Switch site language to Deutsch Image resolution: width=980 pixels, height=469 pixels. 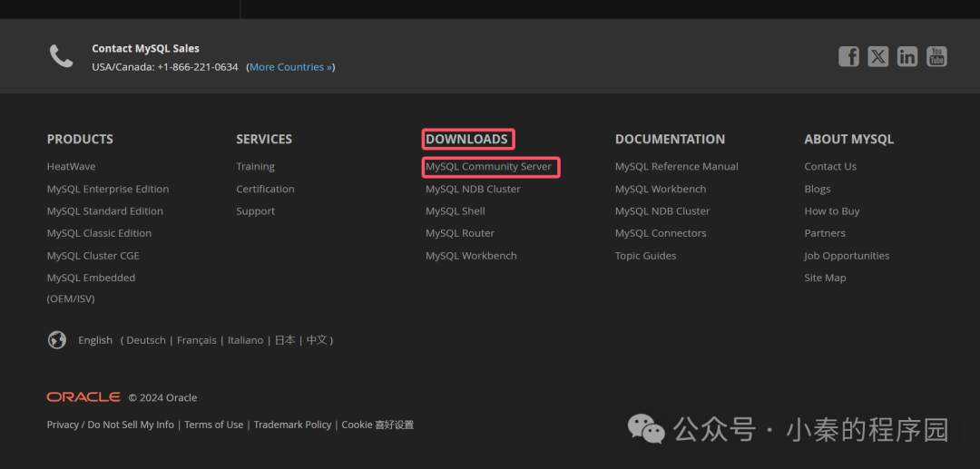click(145, 339)
